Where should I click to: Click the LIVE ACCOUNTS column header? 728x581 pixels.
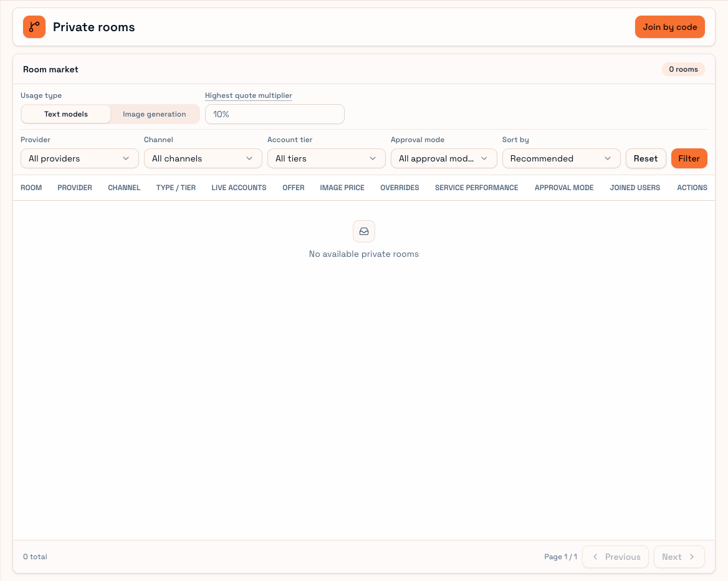pos(239,188)
